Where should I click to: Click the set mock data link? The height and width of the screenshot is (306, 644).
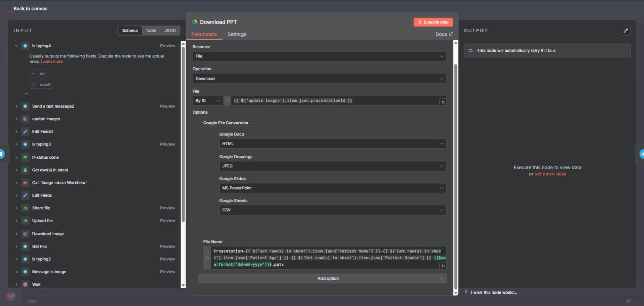(x=550, y=174)
